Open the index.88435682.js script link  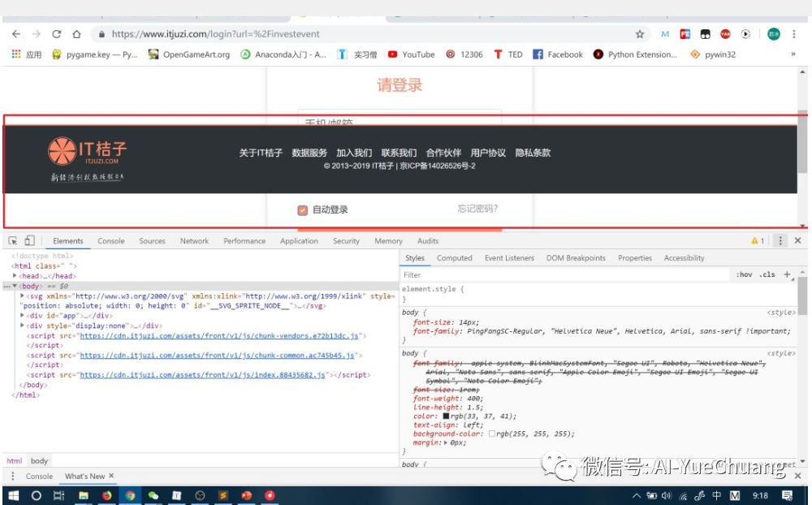coord(202,375)
